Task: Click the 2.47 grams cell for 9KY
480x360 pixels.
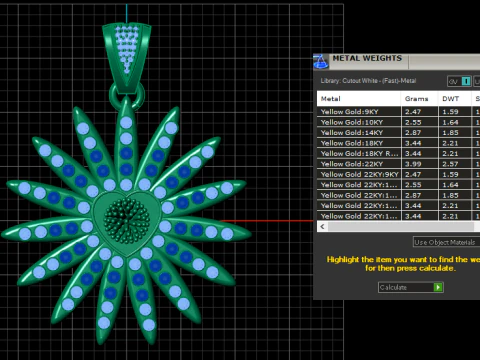Action: (419, 112)
